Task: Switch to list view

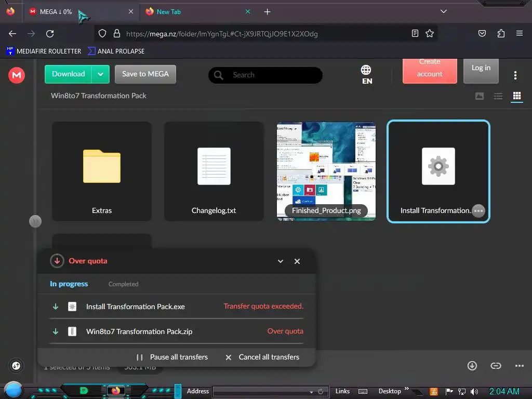Action: pyautogui.click(x=498, y=96)
